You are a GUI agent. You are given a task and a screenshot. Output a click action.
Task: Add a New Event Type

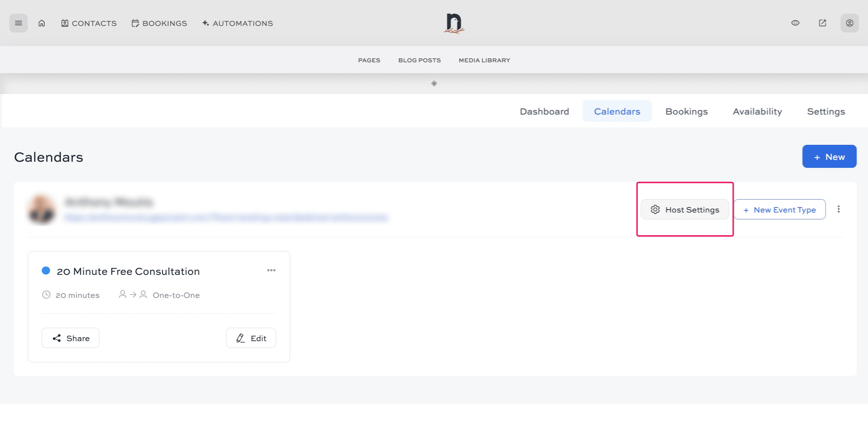pyautogui.click(x=779, y=210)
